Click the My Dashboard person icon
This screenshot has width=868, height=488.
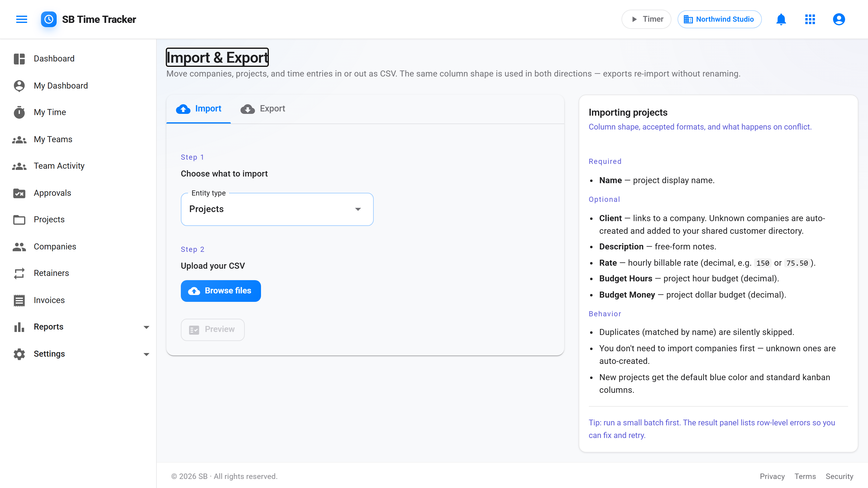tap(19, 86)
